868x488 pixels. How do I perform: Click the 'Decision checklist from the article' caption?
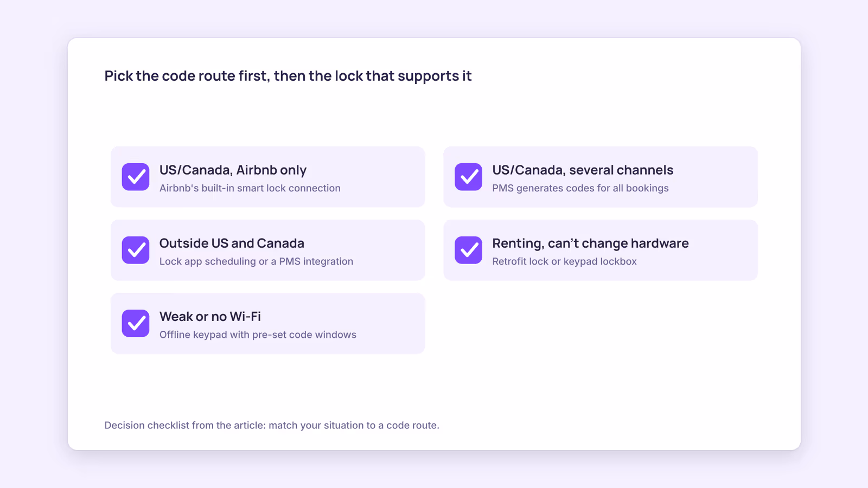pos(272,425)
